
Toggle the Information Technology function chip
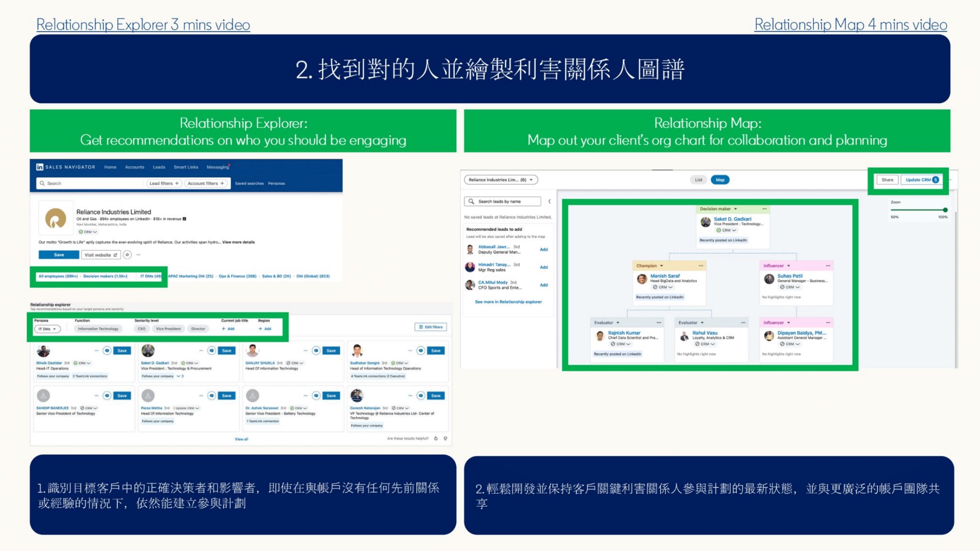[x=98, y=329]
